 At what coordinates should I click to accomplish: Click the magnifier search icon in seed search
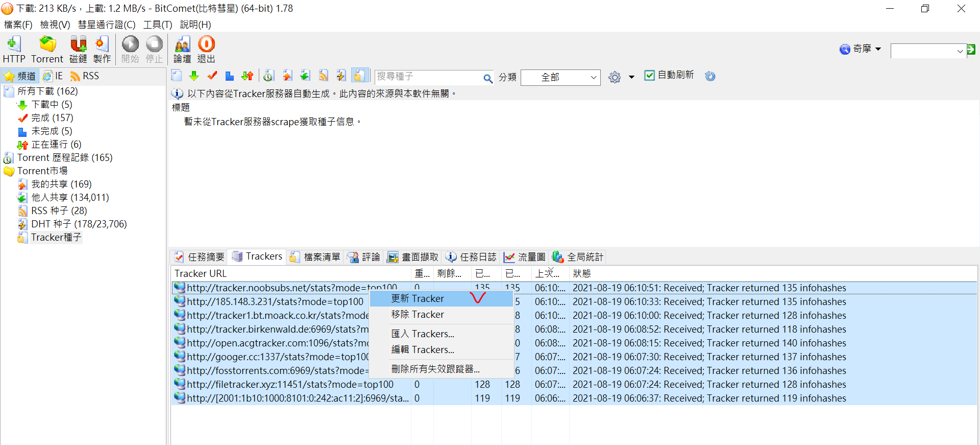tap(488, 78)
